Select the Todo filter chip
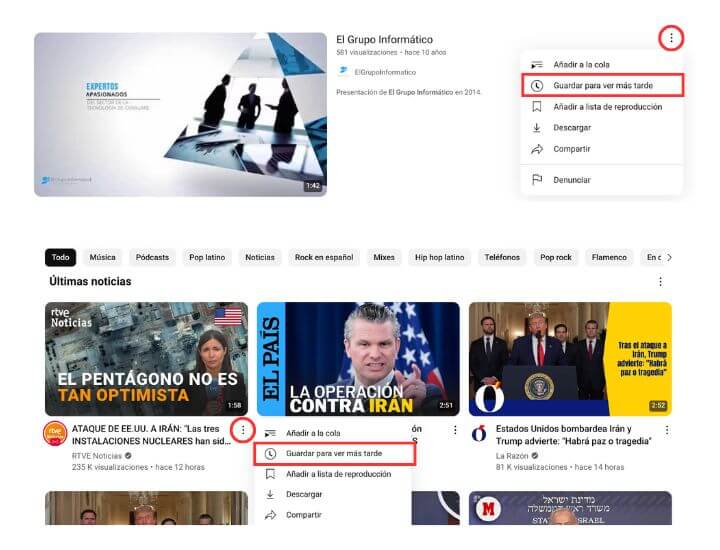Image resolution: width=720 pixels, height=550 pixels. (61, 258)
